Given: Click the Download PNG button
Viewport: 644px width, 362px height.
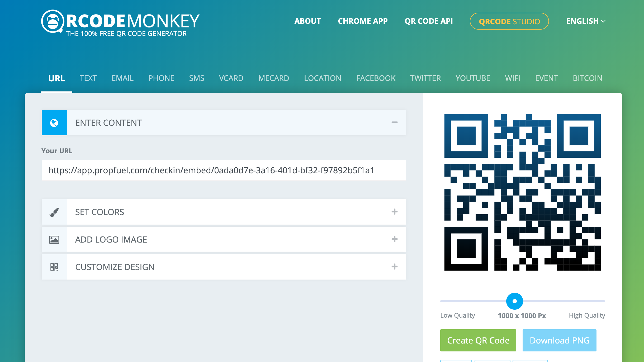Looking at the screenshot, I should click(x=560, y=340).
